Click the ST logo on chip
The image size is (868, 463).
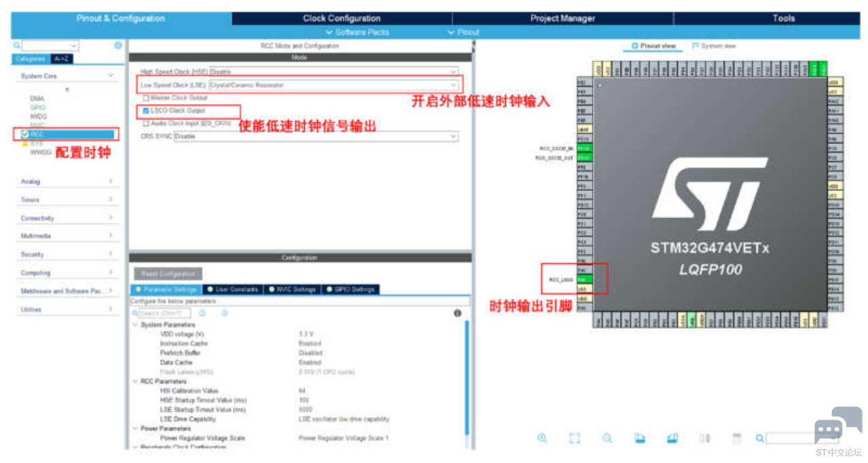pyautogui.click(x=709, y=195)
